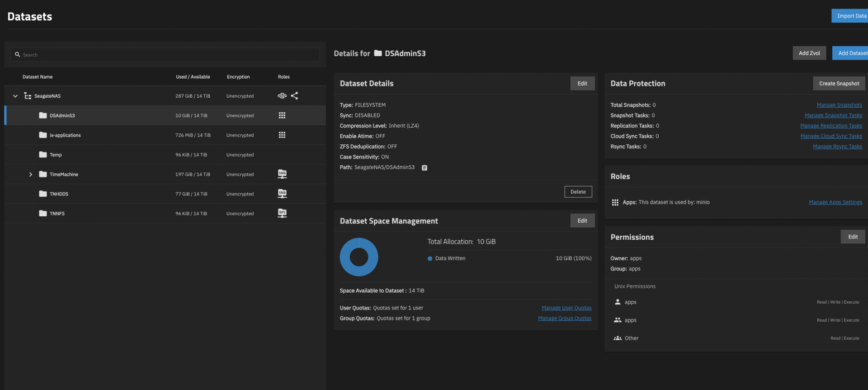This screenshot has height=390, width=868.
Task: Click the DSAdminS3 folder icon
Action: pos(43,115)
